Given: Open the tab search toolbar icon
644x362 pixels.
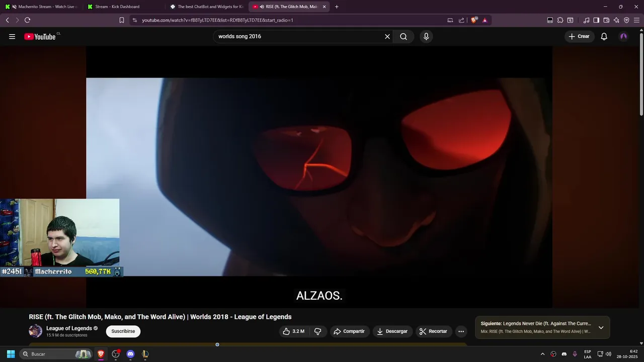Looking at the screenshot, I should point(570,20).
